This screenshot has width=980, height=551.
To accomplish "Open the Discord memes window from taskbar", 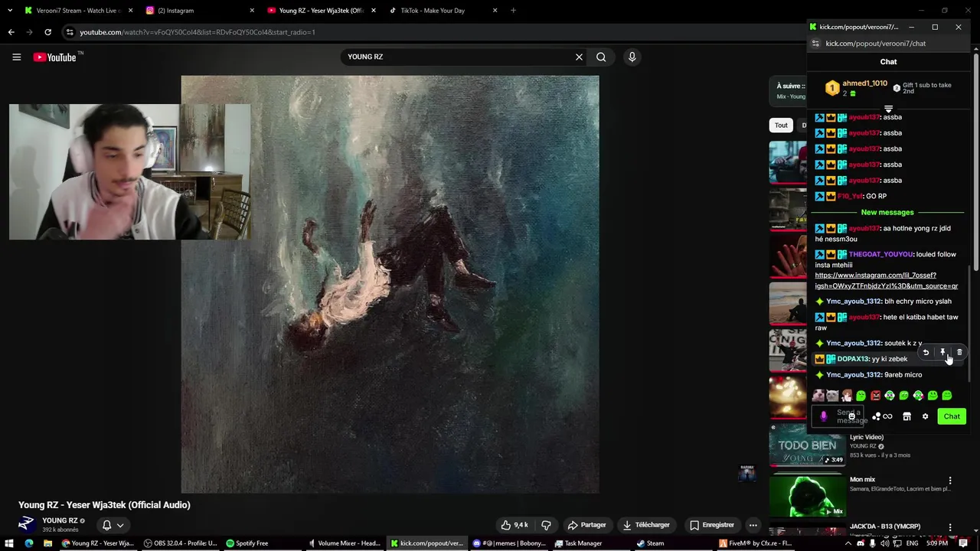I will click(509, 543).
